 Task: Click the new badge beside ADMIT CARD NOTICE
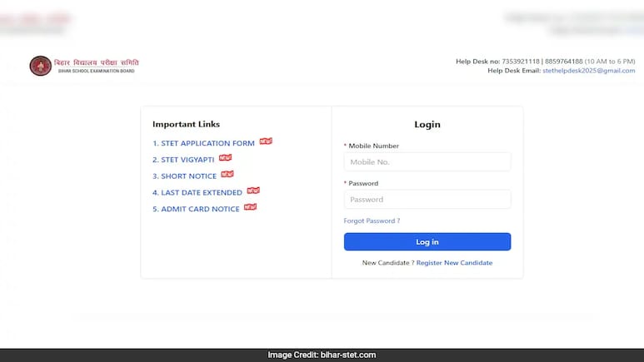click(x=250, y=207)
